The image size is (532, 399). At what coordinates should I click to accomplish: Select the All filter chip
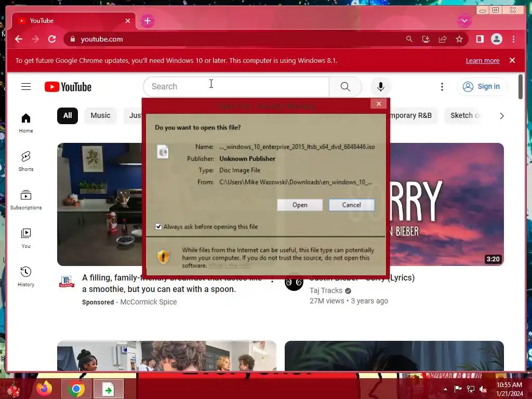tap(67, 115)
